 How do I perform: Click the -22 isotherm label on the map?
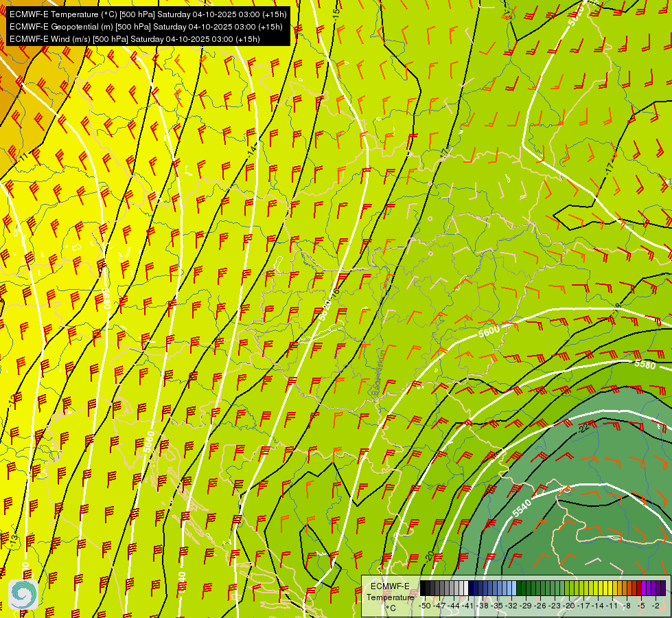coord(585,428)
